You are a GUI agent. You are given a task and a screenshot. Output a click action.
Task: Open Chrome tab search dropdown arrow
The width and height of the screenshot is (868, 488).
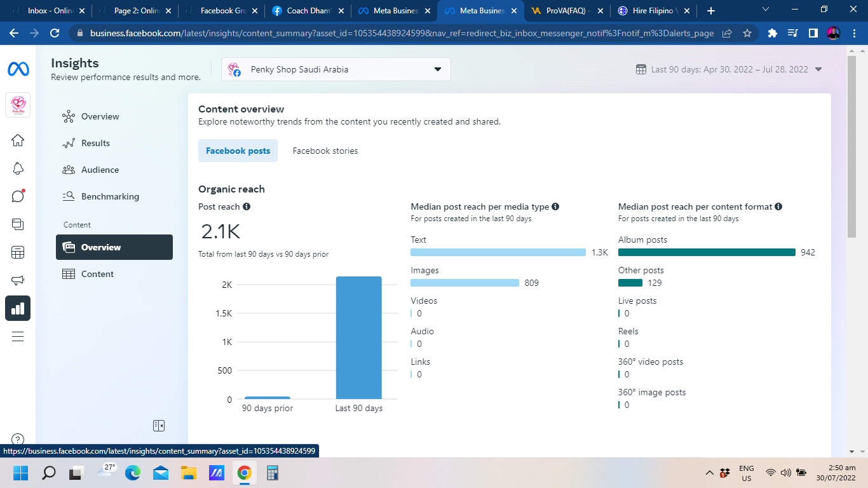click(765, 10)
